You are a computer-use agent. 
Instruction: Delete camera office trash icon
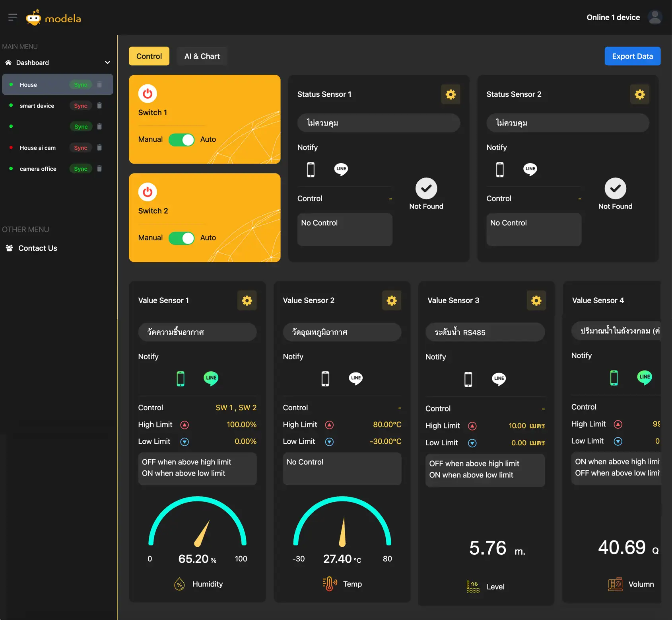(x=99, y=169)
